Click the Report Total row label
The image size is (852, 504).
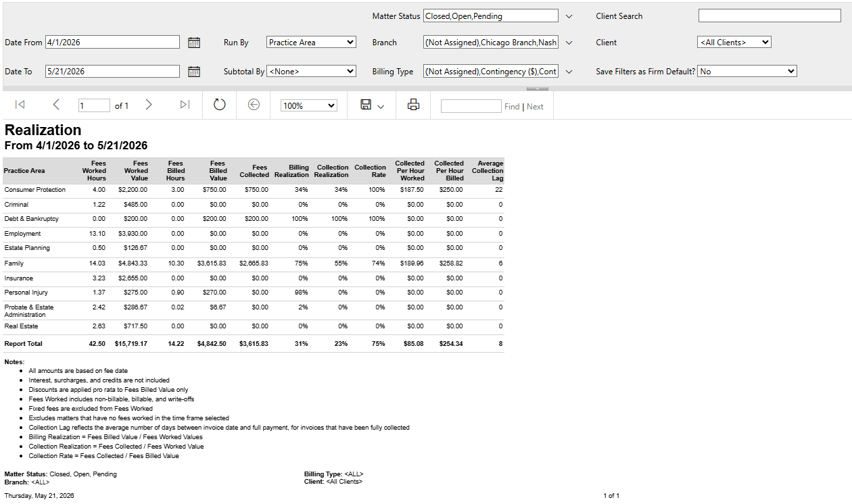click(23, 344)
